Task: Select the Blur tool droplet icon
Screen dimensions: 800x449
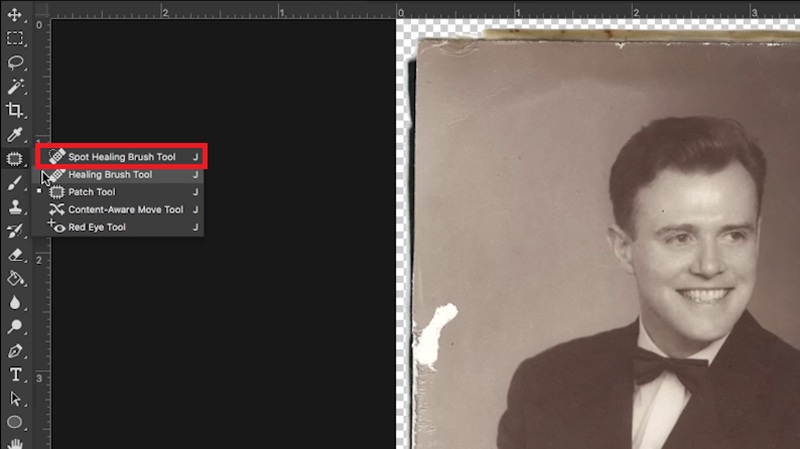Action: click(15, 303)
